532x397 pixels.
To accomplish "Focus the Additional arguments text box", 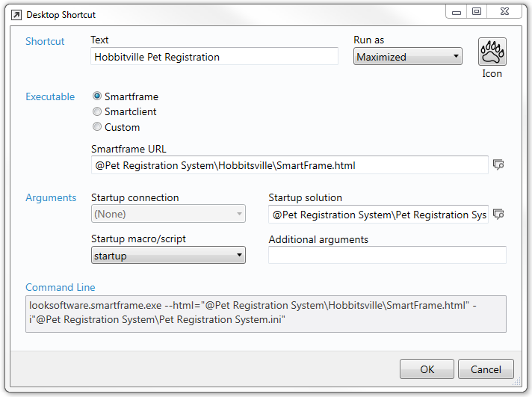I will (387, 255).
